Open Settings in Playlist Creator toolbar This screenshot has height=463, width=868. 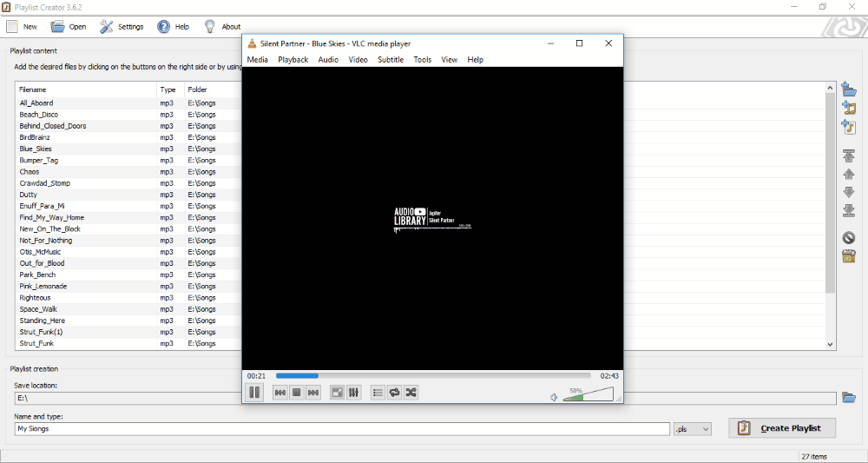pyautogui.click(x=122, y=27)
